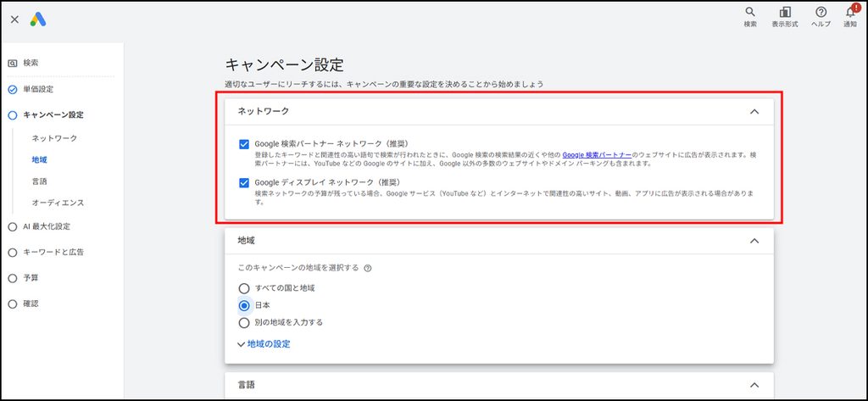
Task: Expand 地域の設定 options
Action: point(264,344)
